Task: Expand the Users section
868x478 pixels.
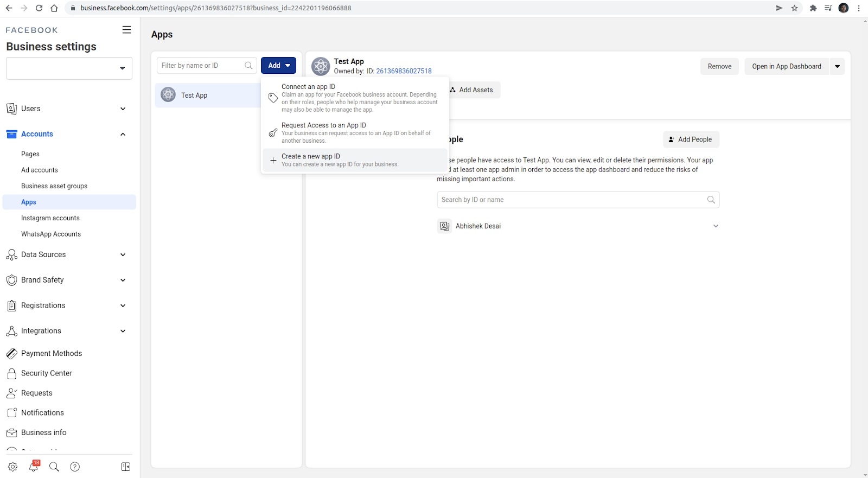Action: click(x=123, y=109)
